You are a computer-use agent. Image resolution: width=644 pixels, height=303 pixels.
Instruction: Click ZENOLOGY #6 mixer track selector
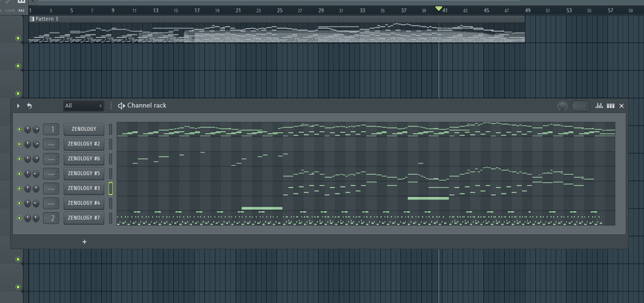pos(51,159)
